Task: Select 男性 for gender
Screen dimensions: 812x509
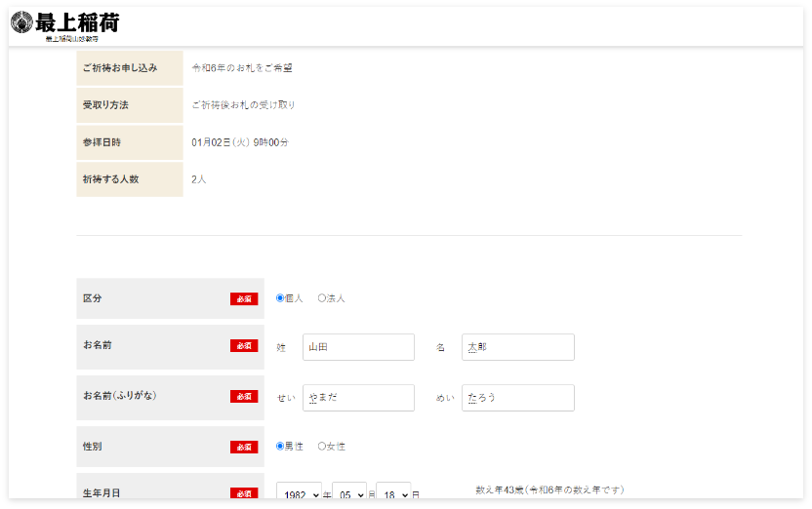Action: 280,447
